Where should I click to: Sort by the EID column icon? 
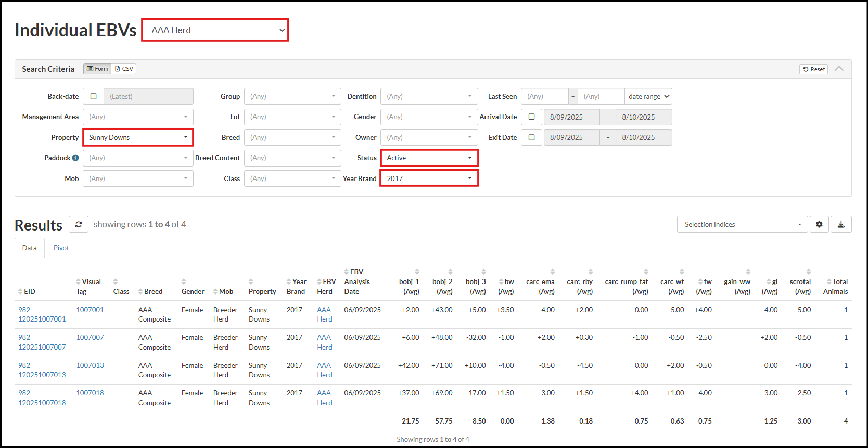click(x=20, y=291)
